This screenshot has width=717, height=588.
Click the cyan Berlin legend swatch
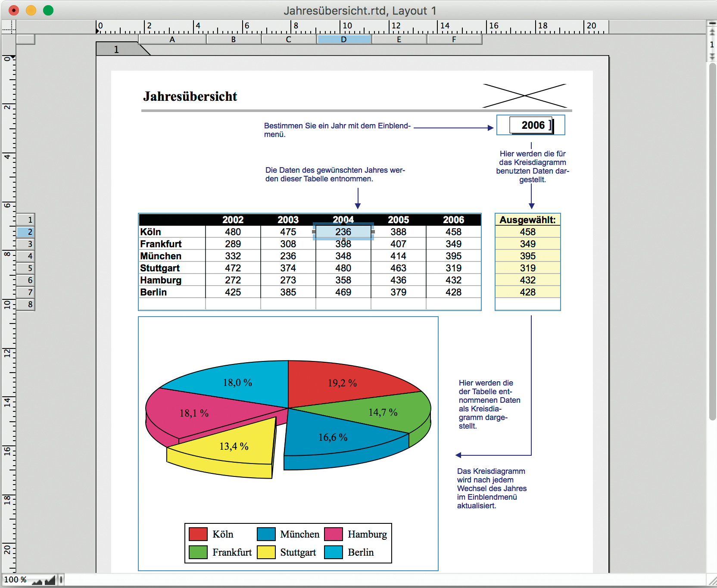tap(334, 552)
